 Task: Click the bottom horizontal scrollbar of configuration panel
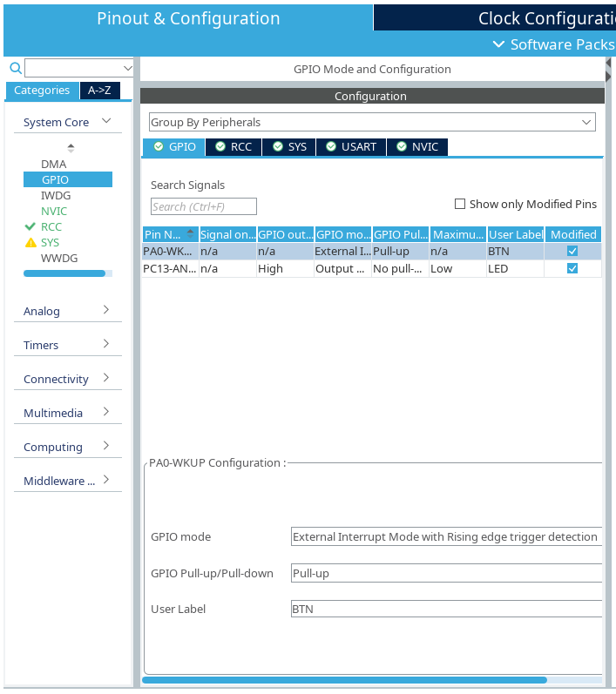coord(344,680)
